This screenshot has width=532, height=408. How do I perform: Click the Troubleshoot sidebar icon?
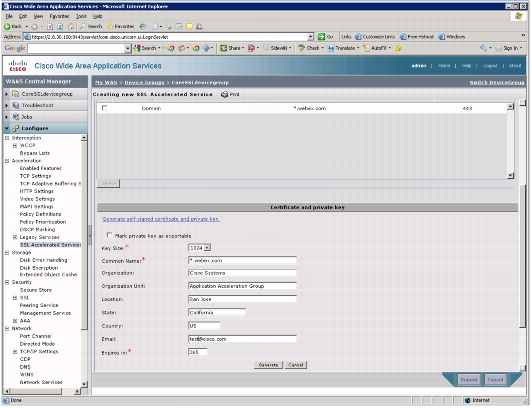(x=15, y=105)
